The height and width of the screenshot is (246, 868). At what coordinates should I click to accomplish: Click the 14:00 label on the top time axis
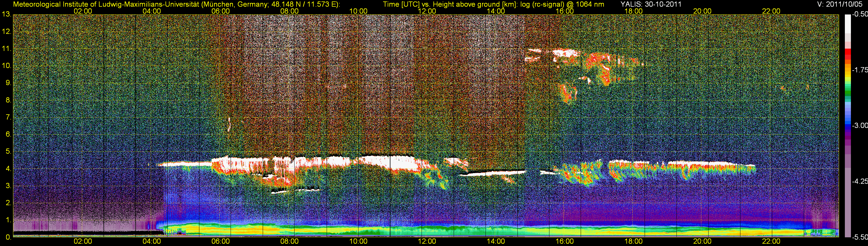(496, 11)
